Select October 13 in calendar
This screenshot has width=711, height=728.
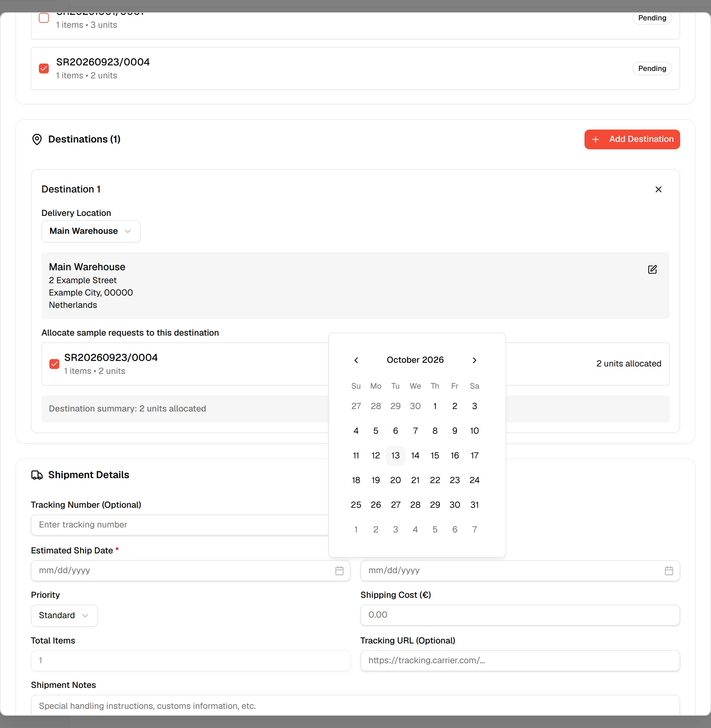395,456
